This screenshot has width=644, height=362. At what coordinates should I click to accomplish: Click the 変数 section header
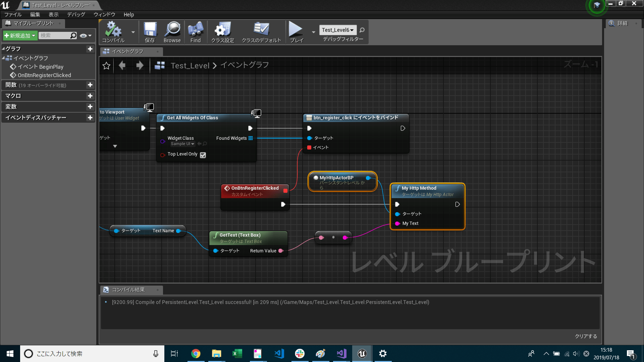click(x=48, y=107)
